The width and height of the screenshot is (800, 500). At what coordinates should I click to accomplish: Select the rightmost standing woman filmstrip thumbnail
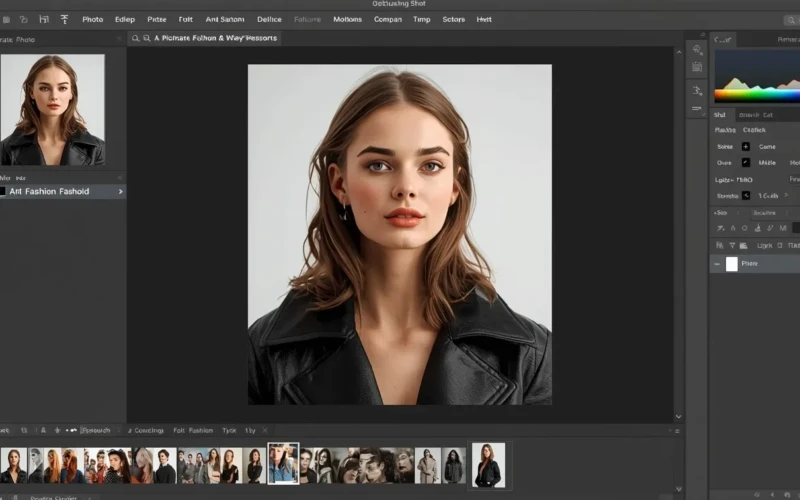(x=488, y=465)
